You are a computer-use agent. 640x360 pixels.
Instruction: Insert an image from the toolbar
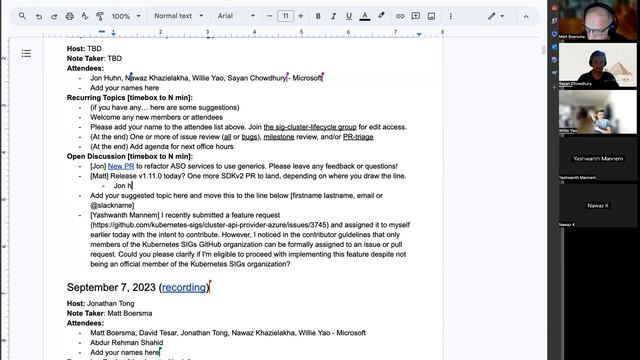point(431,16)
